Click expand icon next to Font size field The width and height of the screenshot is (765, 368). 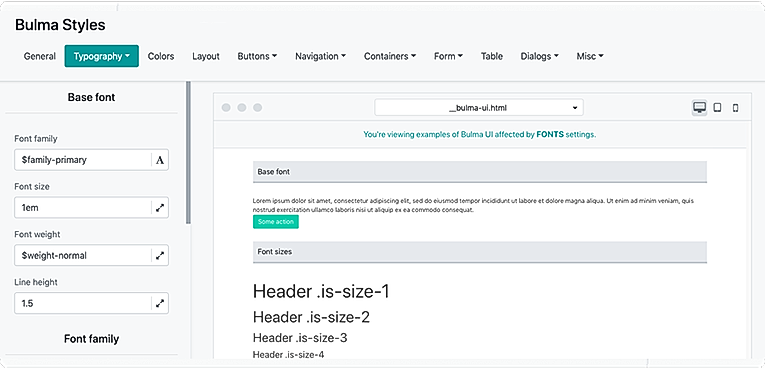coord(160,207)
